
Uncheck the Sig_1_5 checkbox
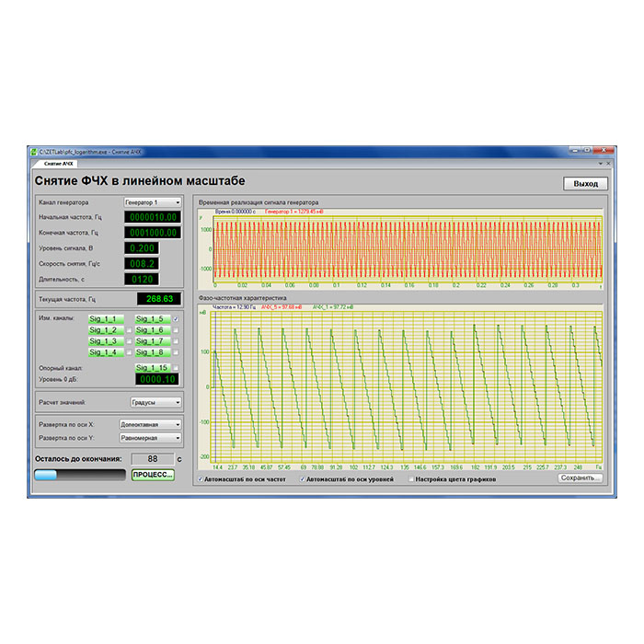[x=176, y=319]
